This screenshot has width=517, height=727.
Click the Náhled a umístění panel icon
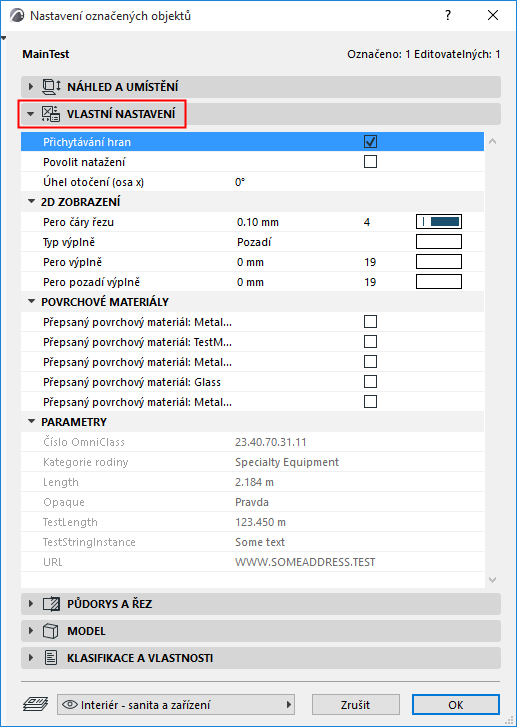pyautogui.click(x=51, y=87)
